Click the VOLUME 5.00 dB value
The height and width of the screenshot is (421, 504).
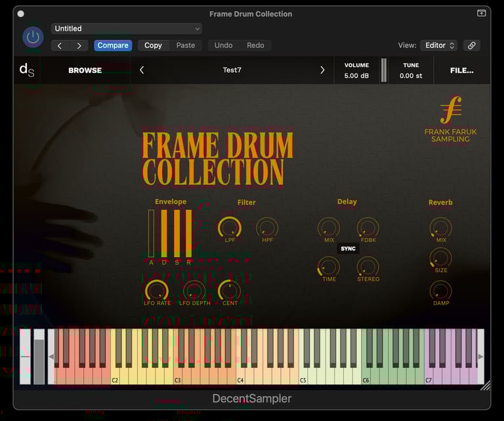(x=356, y=76)
